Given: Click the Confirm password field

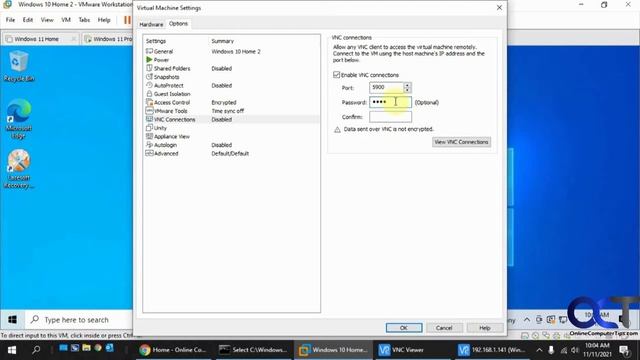Looking at the screenshot, I should (390, 117).
